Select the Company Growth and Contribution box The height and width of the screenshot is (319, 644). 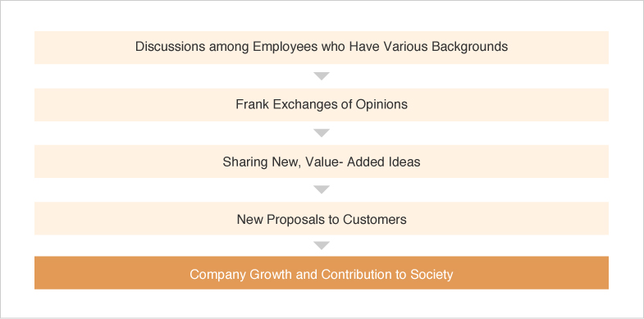[322, 272]
